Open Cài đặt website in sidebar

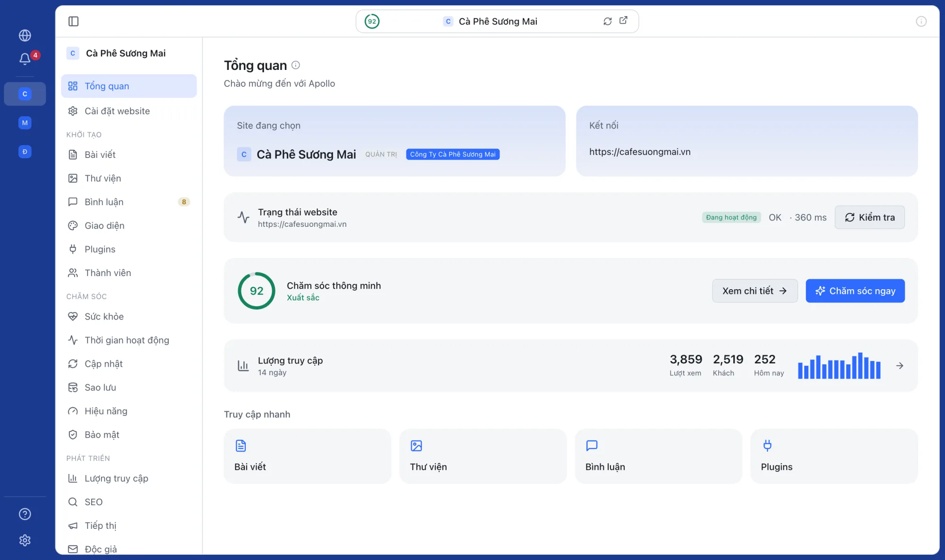coord(129,111)
